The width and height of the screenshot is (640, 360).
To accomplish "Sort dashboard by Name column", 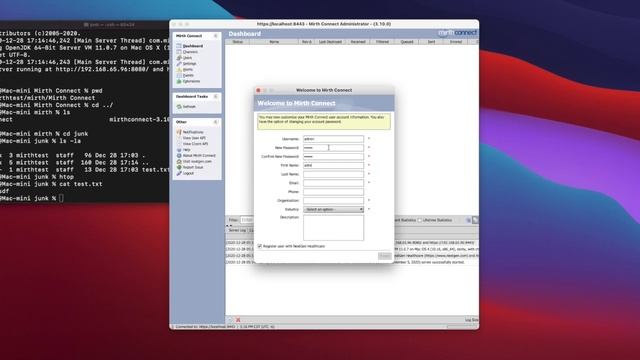I will coord(274,42).
